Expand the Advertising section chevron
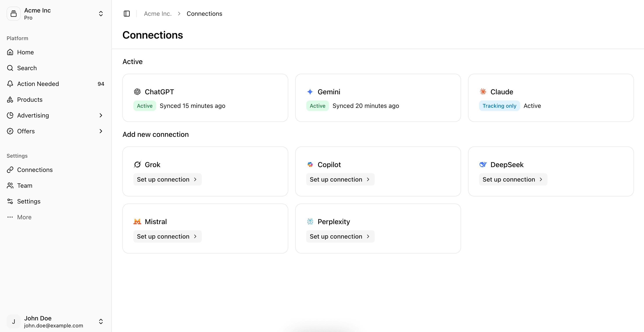 point(101,115)
